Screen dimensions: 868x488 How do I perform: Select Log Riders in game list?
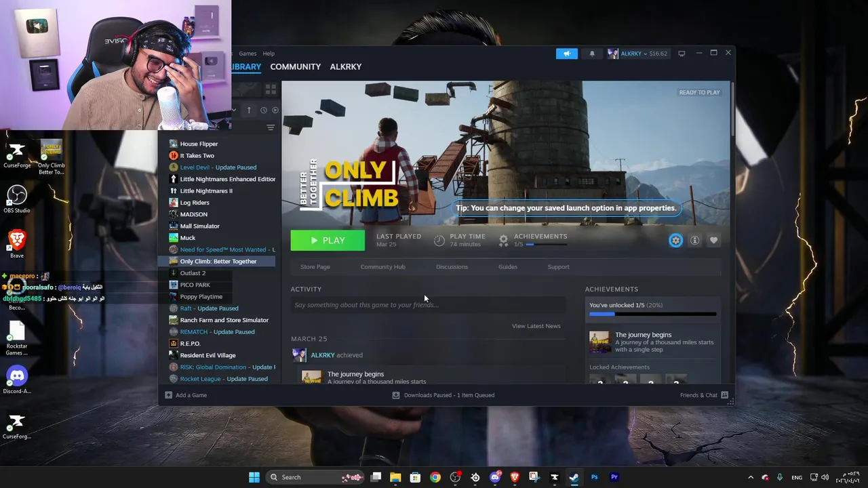194,203
